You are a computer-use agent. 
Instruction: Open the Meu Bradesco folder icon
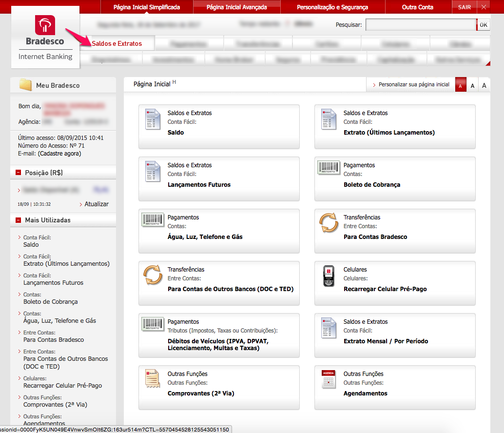pos(25,85)
